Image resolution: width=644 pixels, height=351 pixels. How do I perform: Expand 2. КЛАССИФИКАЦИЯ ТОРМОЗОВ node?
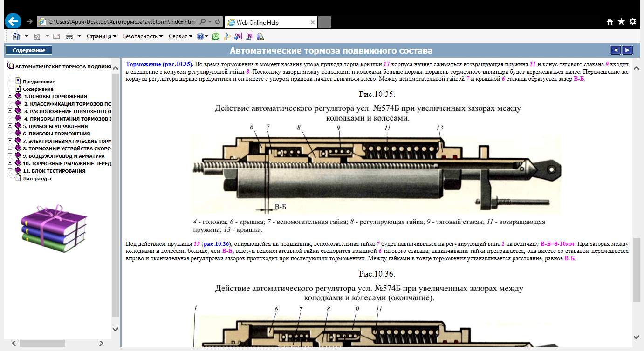pyautogui.click(x=10, y=104)
